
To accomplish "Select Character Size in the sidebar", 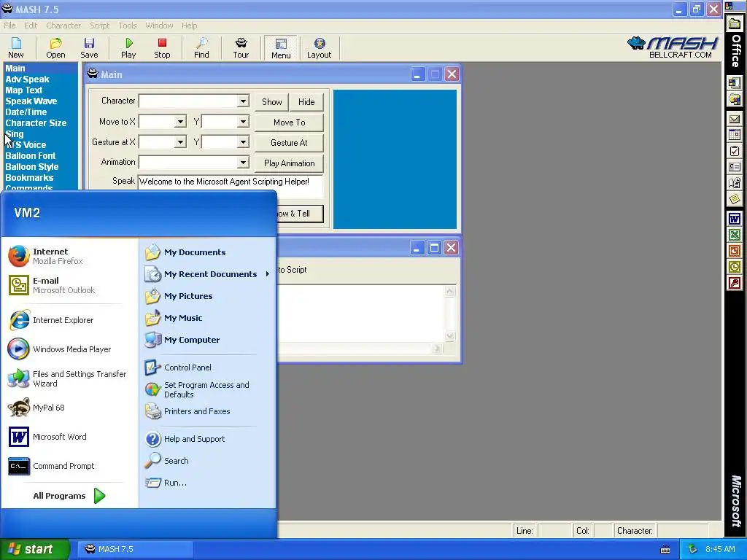I will coord(36,123).
